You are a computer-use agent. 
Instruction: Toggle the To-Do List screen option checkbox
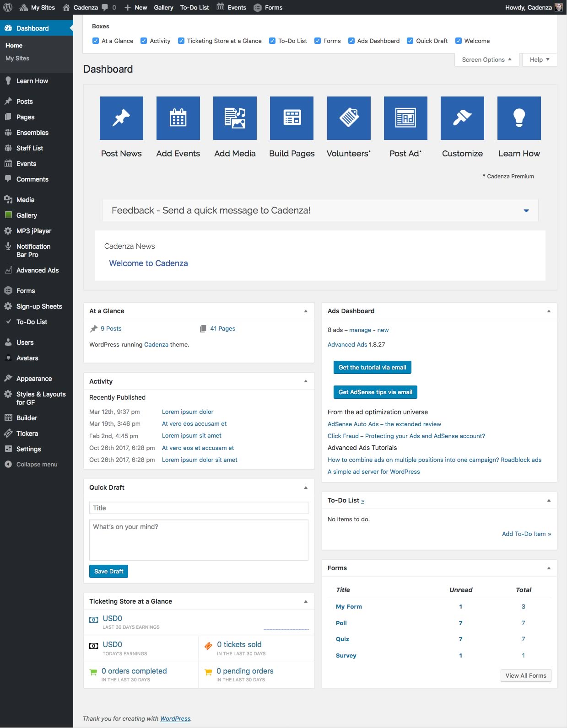[272, 41]
